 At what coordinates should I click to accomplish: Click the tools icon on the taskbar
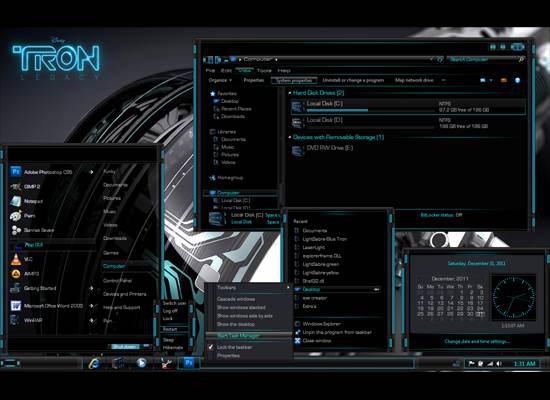click(x=166, y=363)
